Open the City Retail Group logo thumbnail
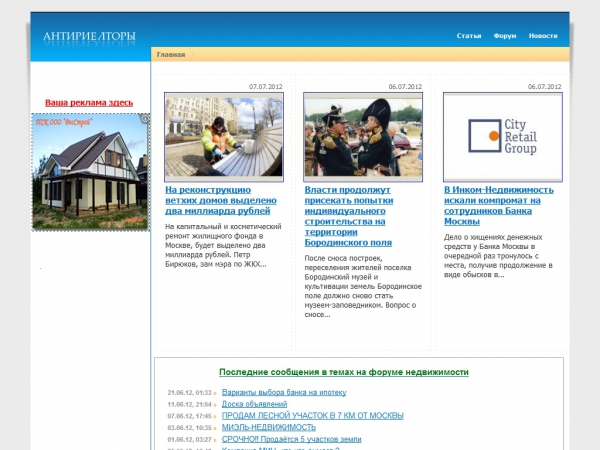Screen dimensions: 600x450 click(503, 137)
